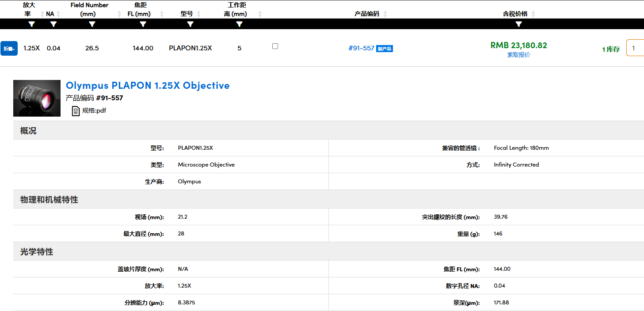The width and height of the screenshot is (644, 311).
Task: Sort by 焦距 FL (mm) column header
Action: [143, 10]
